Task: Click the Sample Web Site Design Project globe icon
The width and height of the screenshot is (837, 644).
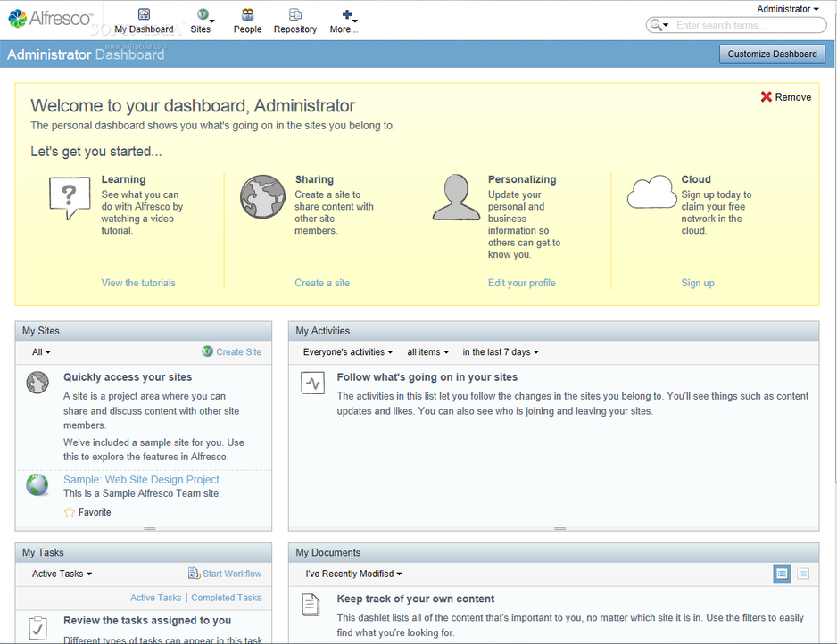Action: (37, 485)
